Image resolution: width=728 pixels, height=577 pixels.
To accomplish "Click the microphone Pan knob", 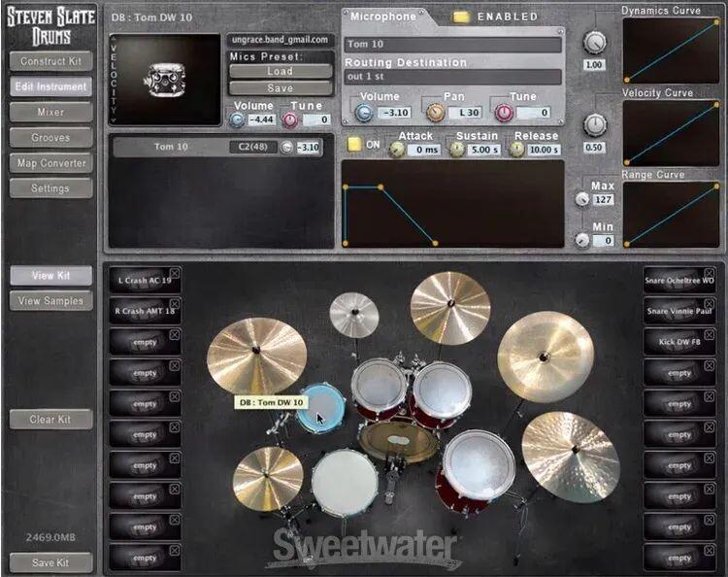I will (x=436, y=113).
